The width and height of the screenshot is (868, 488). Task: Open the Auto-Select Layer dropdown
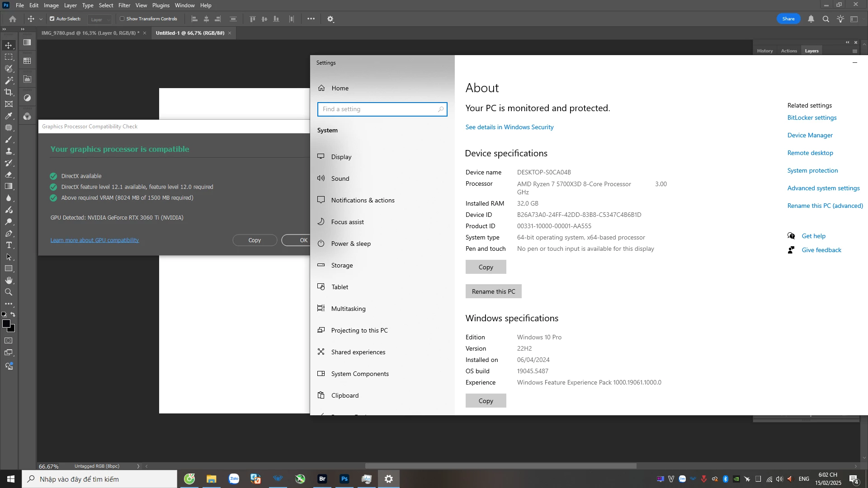100,19
